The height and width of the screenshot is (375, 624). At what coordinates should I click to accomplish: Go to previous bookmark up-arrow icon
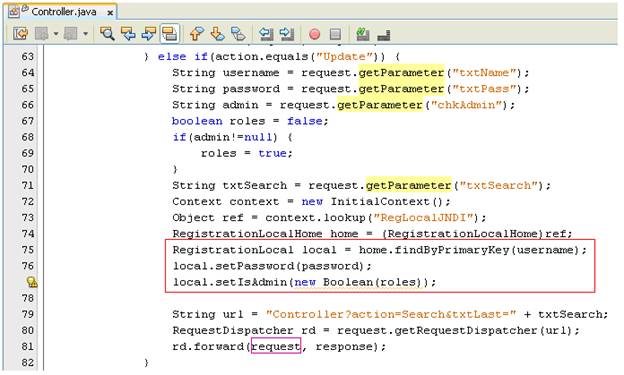click(x=196, y=34)
